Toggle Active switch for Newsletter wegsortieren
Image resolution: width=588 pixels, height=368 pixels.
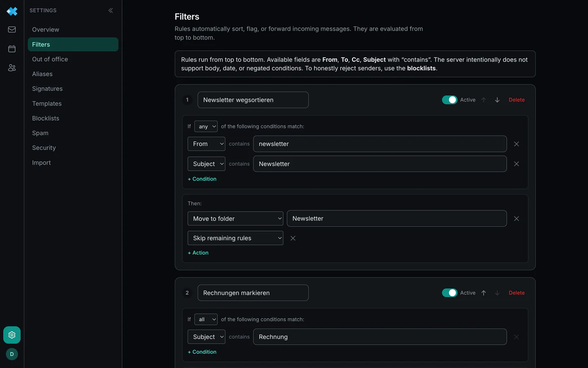click(450, 100)
